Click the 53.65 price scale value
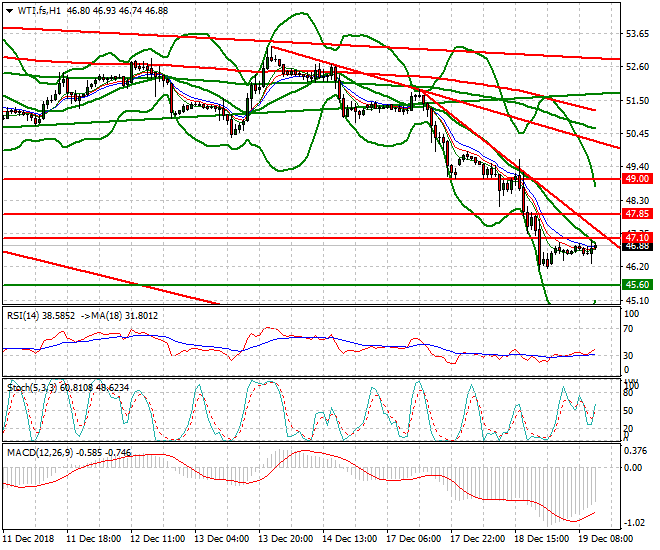 click(638, 34)
